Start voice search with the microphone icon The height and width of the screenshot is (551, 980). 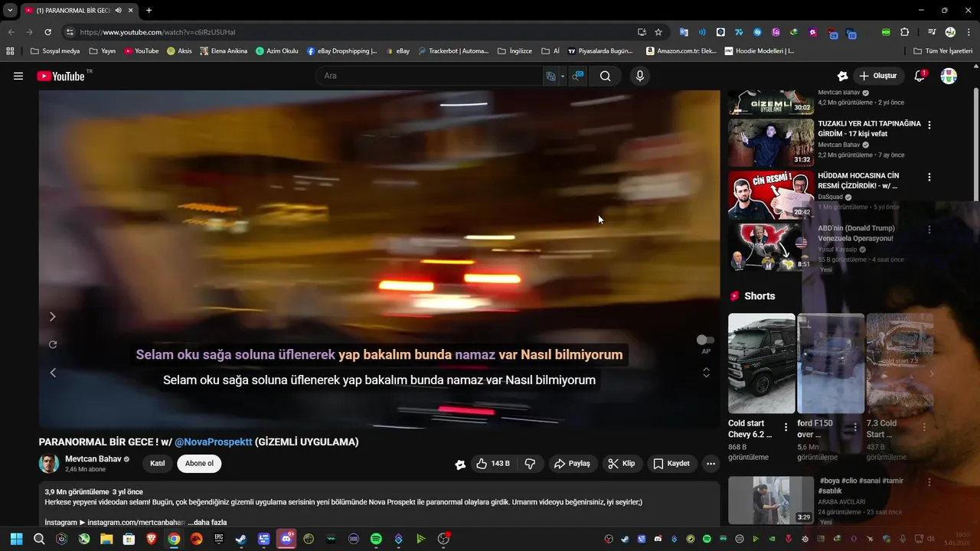click(640, 76)
